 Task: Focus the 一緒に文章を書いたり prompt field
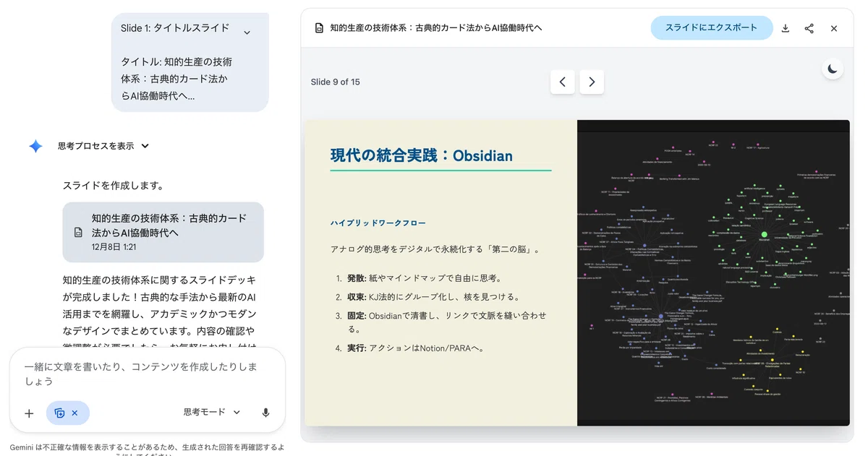[x=147, y=374]
